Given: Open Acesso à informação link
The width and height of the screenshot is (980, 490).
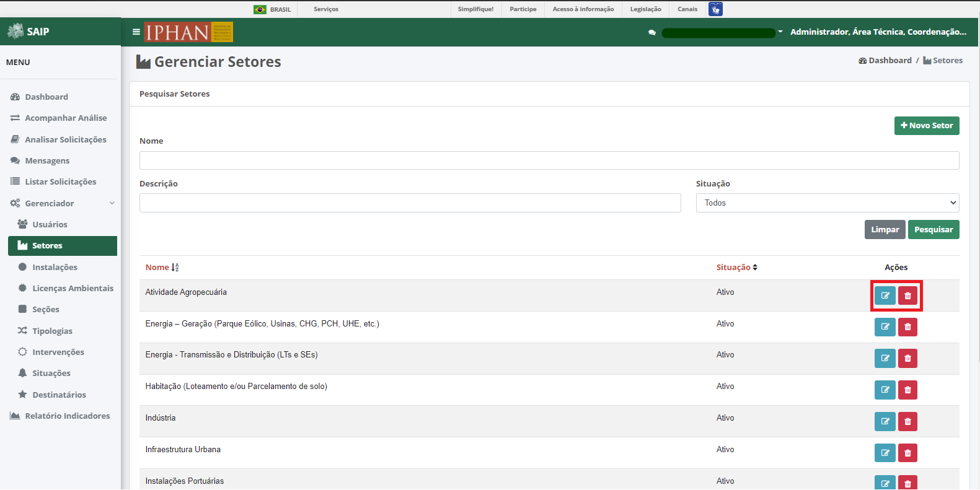Looking at the screenshot, I should pos(583,9).
